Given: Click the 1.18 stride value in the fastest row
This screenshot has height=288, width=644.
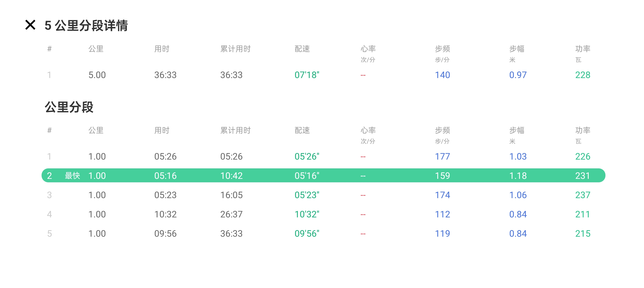Looking at the screenshot, I should coord(518,176).
